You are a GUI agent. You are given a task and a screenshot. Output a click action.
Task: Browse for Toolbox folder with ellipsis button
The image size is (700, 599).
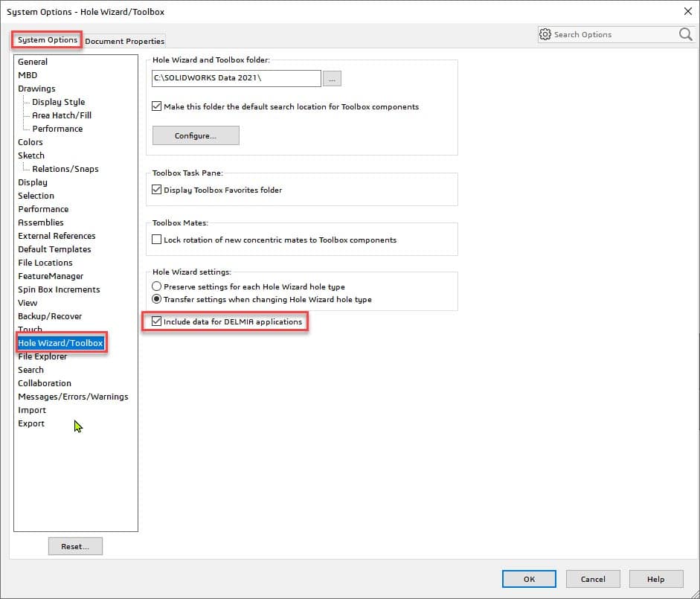pyautogui.click(x=332, y=79)
